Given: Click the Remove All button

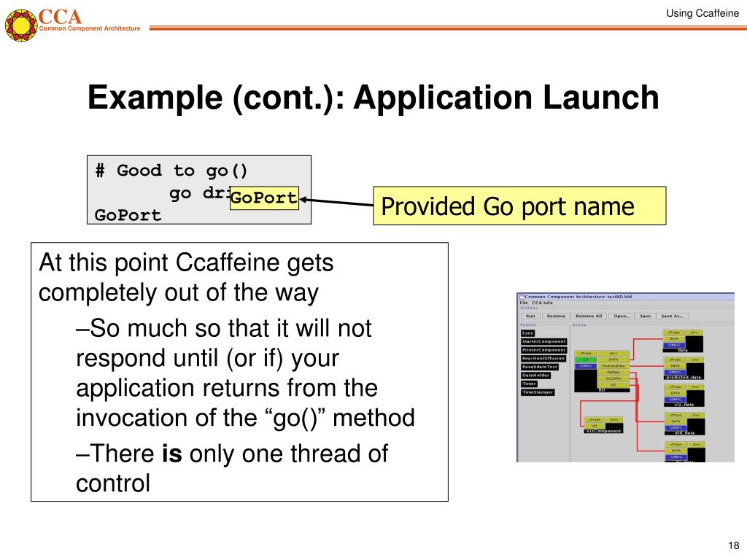Looking at the screenshot, I should click(x=589, y=316).
